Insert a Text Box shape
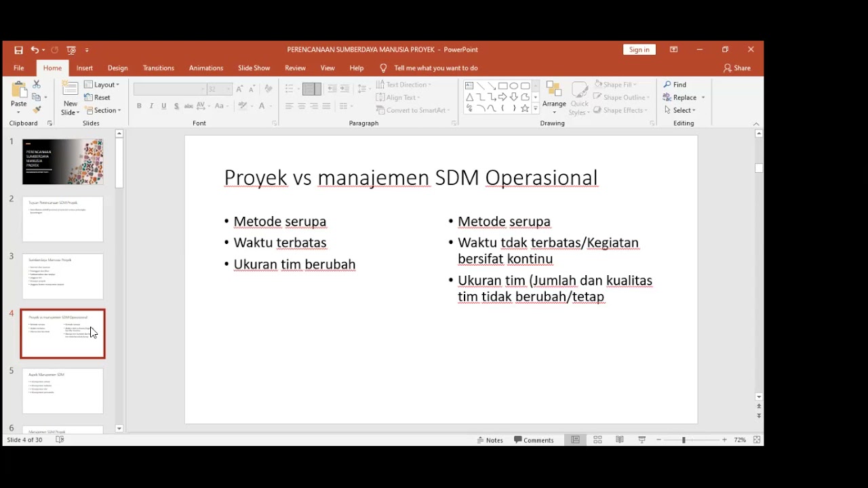 click(x=469, y=86)
